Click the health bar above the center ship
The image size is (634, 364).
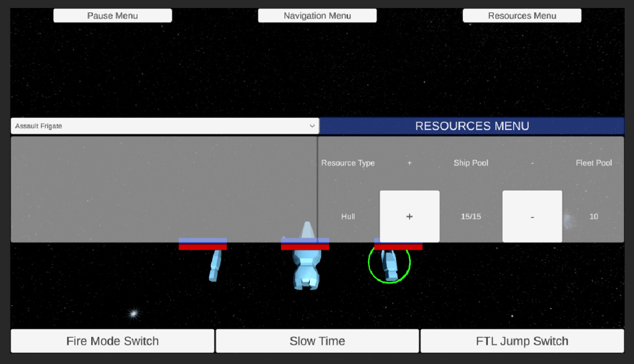(305, 246)
